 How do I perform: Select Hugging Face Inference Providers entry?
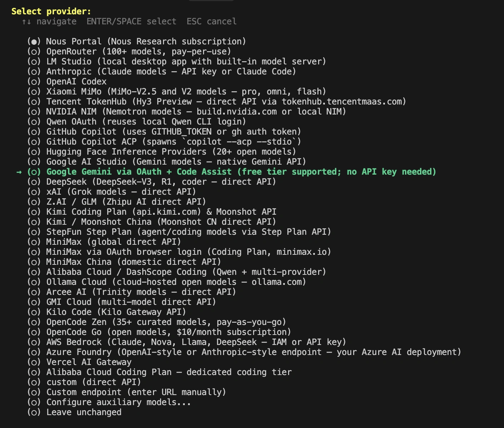pyautogui.click(x=162, y=152)
